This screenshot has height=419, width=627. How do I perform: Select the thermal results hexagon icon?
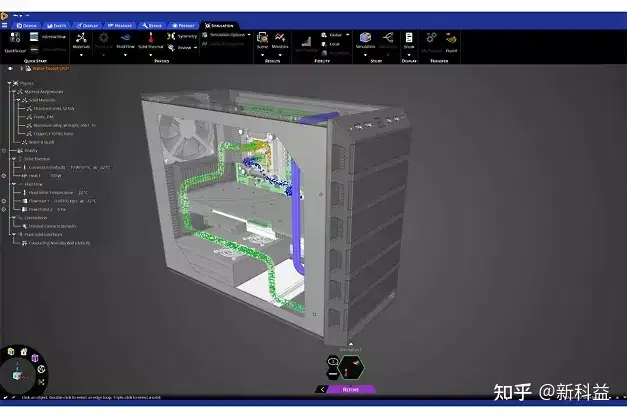pyautogui.click(x=351, y=368)
